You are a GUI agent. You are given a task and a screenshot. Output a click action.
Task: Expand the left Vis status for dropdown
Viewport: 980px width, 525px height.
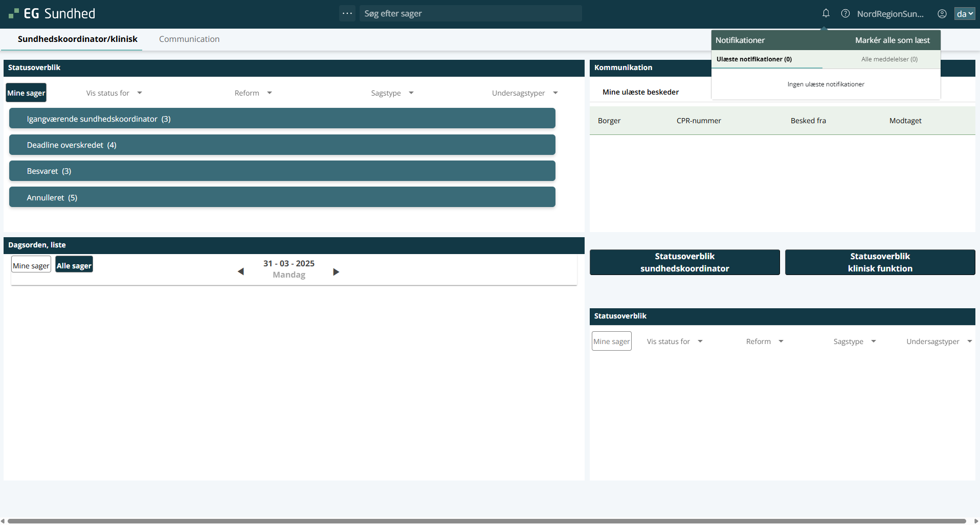[114, 93]
